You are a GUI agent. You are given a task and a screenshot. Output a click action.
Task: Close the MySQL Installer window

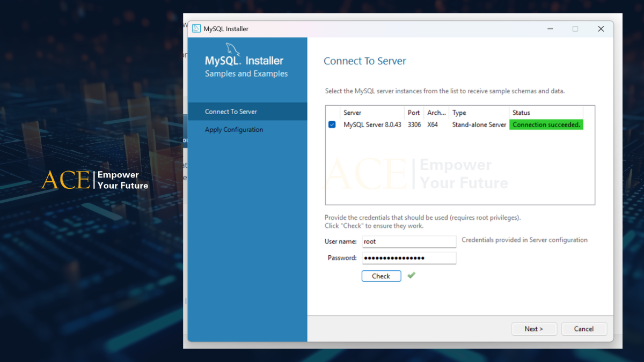click(x=601, y=29)
